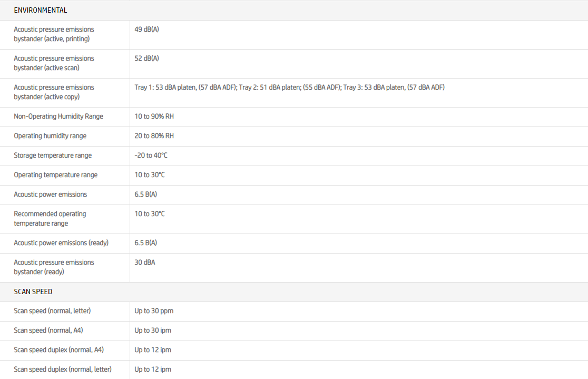Select the 49 dB(A) printing emissions value
588x379 pixels.
click(x=146, y=30)
